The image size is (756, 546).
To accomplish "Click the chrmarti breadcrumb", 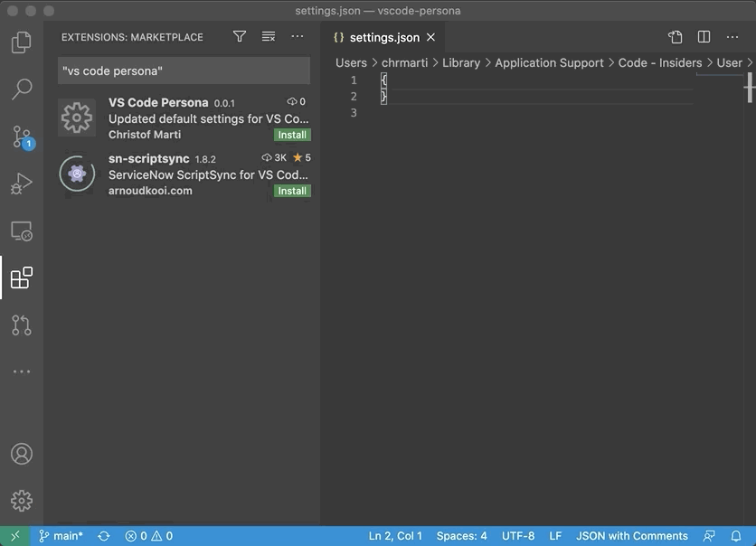I will [x=404, y=63].
